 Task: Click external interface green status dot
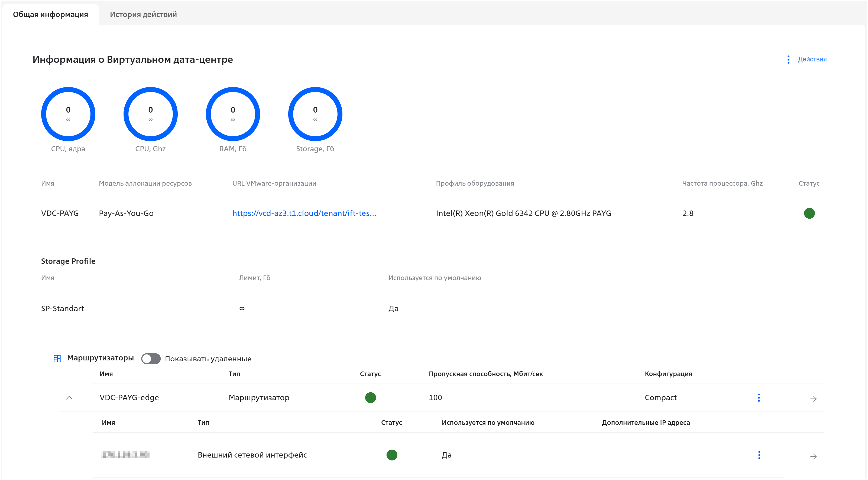tap(391, 455)
